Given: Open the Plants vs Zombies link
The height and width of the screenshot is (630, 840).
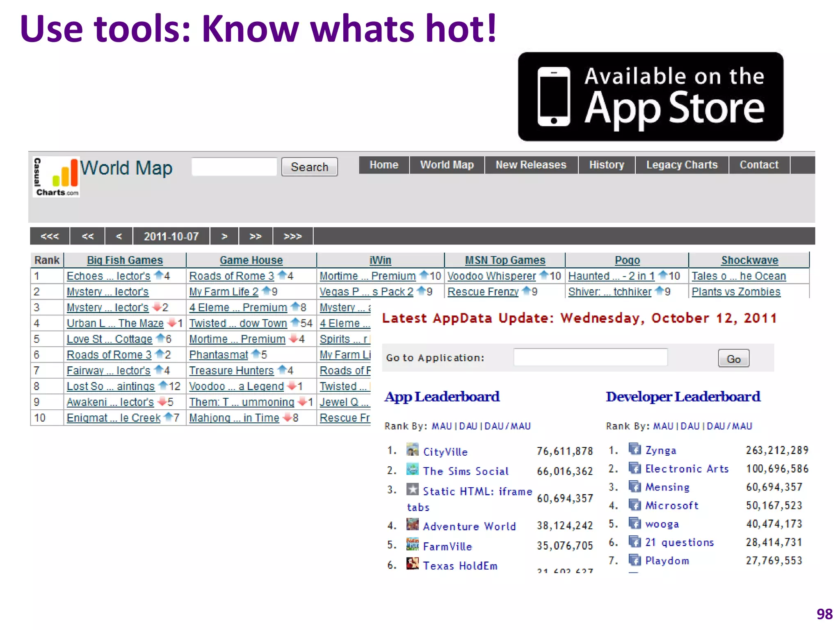Looking at the screenshot, I should (x=736, y=292).
